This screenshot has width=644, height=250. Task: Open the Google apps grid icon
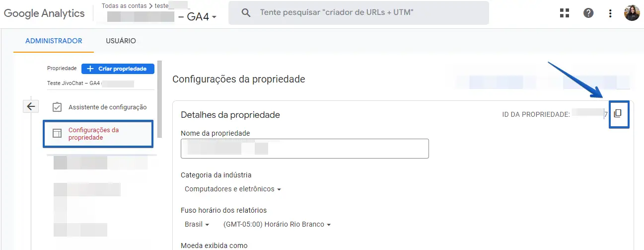coord(565,13)
